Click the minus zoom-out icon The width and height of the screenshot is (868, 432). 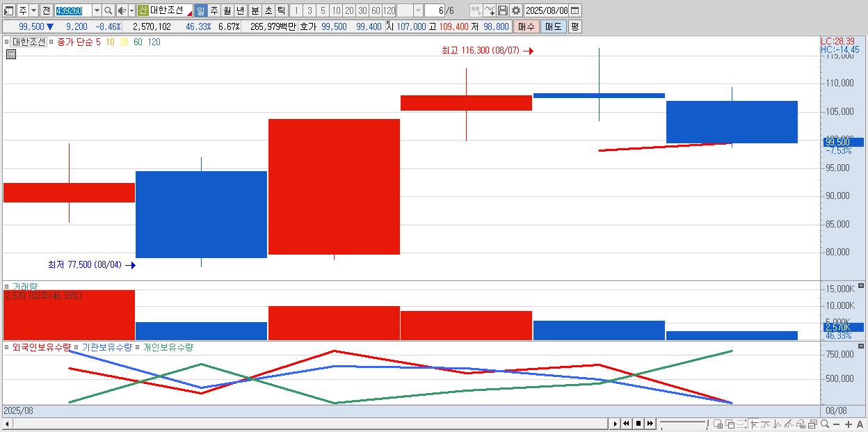tap(836, 424)
